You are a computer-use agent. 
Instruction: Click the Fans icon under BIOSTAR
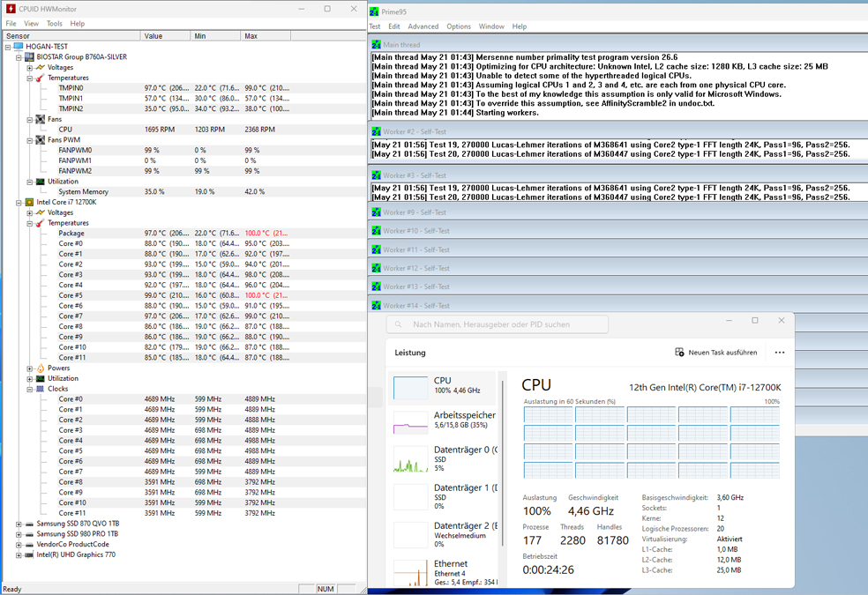point(41,120)
